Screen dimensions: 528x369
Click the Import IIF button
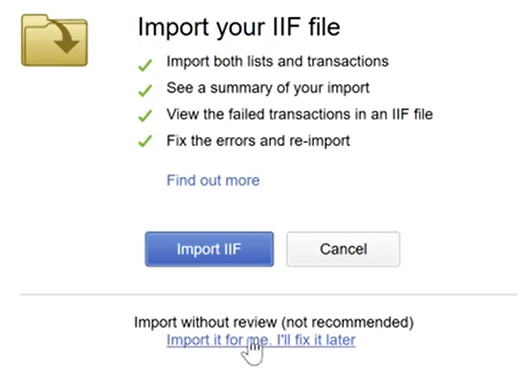(x=209, y=249)
